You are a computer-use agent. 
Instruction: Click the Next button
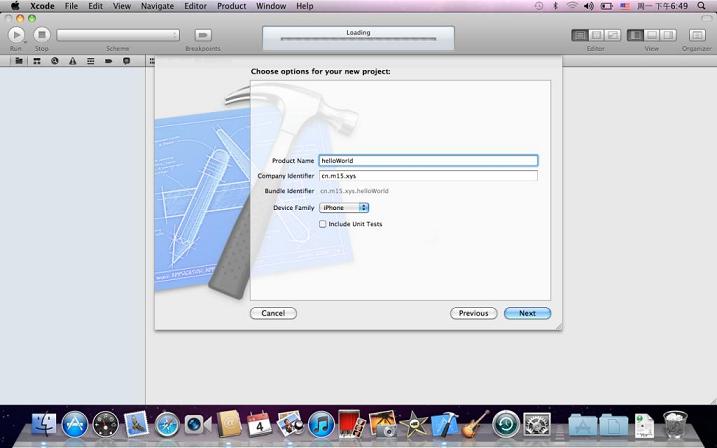pyautogui.click(x=527, y=313)
